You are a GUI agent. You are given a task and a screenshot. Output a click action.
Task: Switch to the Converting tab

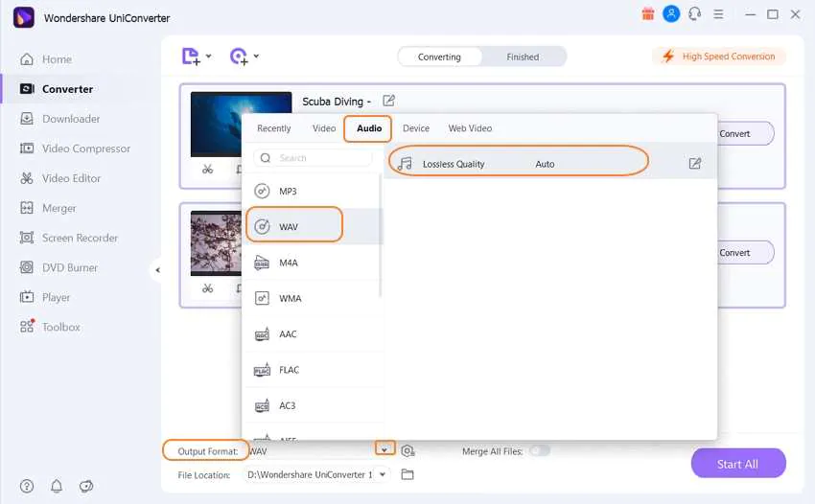point(439,57)
